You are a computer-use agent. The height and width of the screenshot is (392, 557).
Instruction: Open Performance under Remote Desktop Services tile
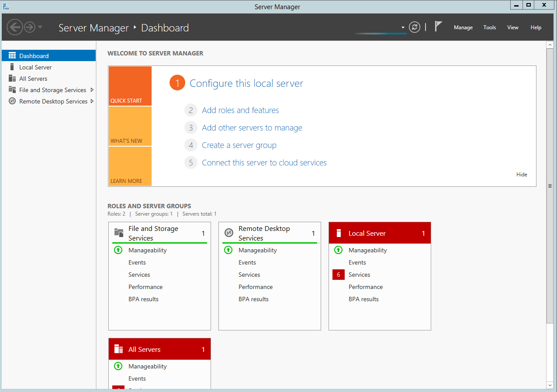[256, 287]
